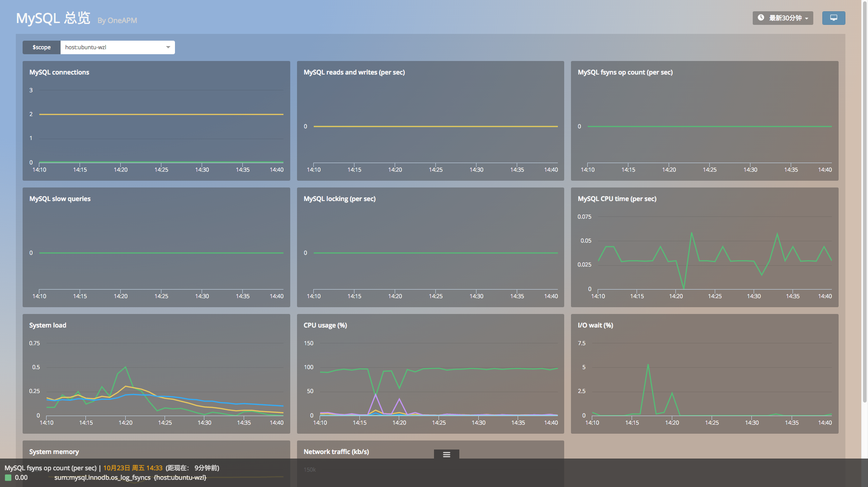Open the host:ubuntu-wzl scope dropdown

click(x=118, y=47)
